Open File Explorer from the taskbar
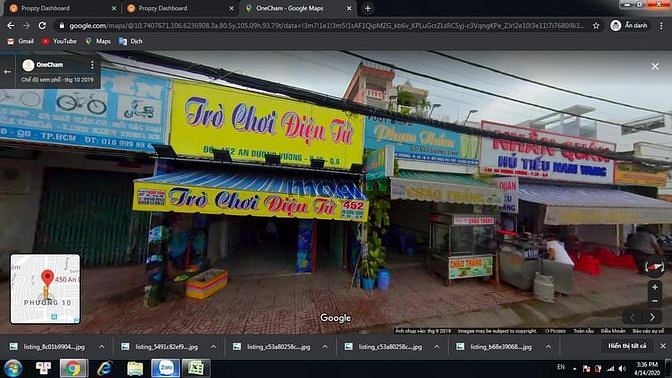This screenshot has height=378, width=672. pyautogui.click(x=135, y=368)
